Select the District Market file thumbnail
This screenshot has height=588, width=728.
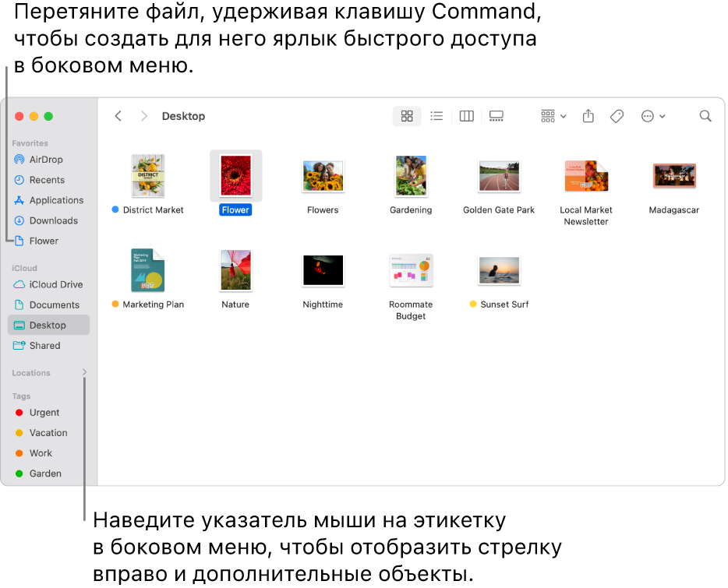coord(148,175)
